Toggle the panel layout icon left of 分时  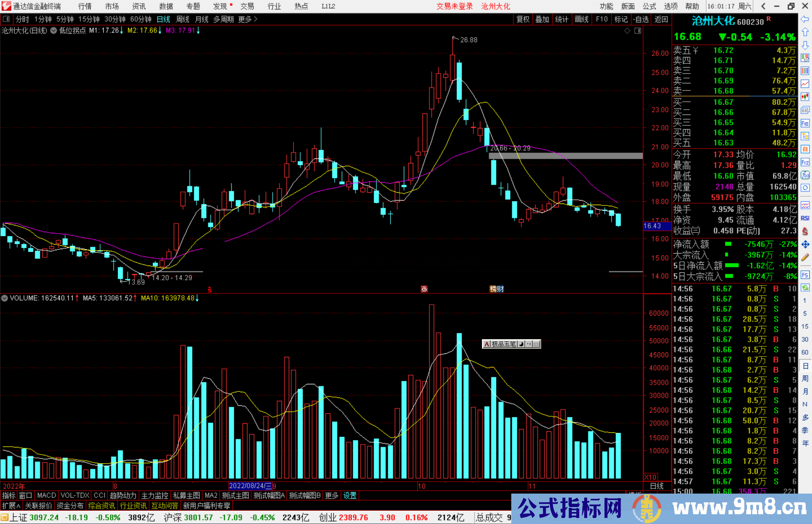6,19
